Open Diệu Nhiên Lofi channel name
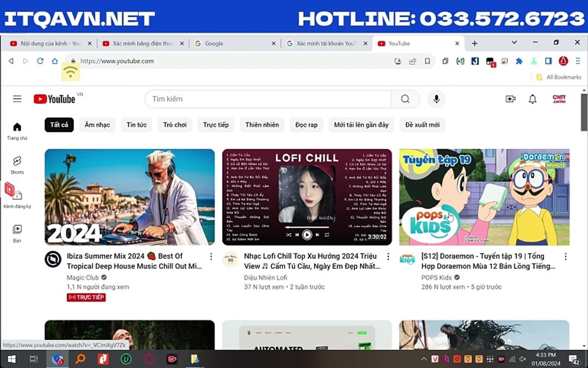The image size is (588, 368). (x=265, y=278)
